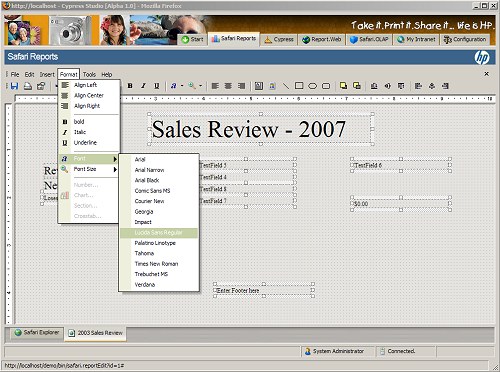
Task: Open the font dropdown arrow in toolbar
Action: click(x=182, y=86)
